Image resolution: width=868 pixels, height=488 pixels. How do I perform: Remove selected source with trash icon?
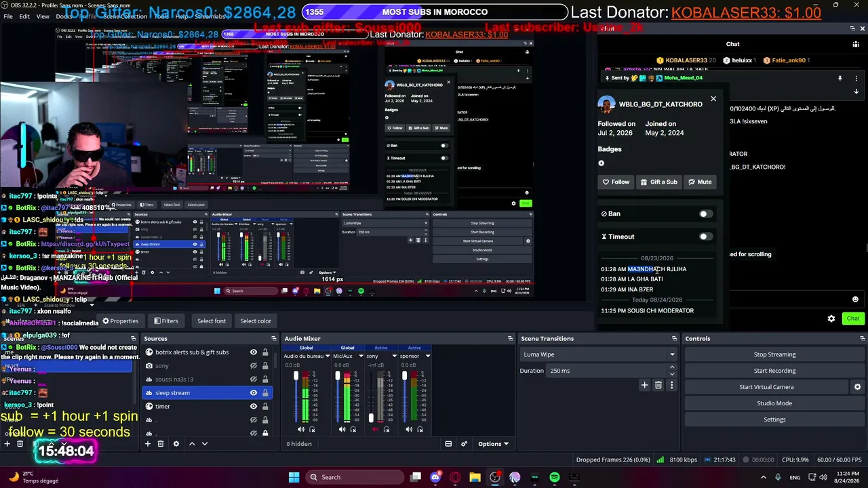[161, 444]
